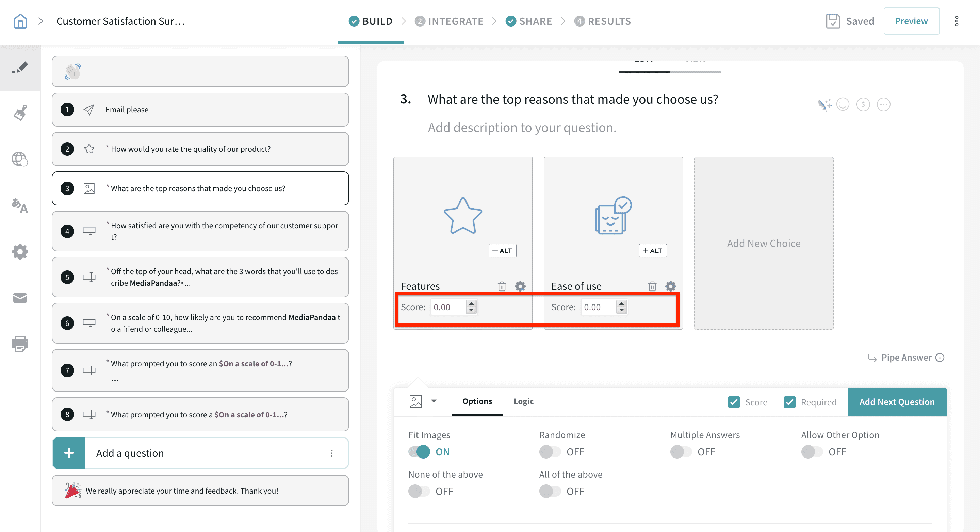
Task: Open the three-dot menu next to Preview
Action: coord(957,21)
